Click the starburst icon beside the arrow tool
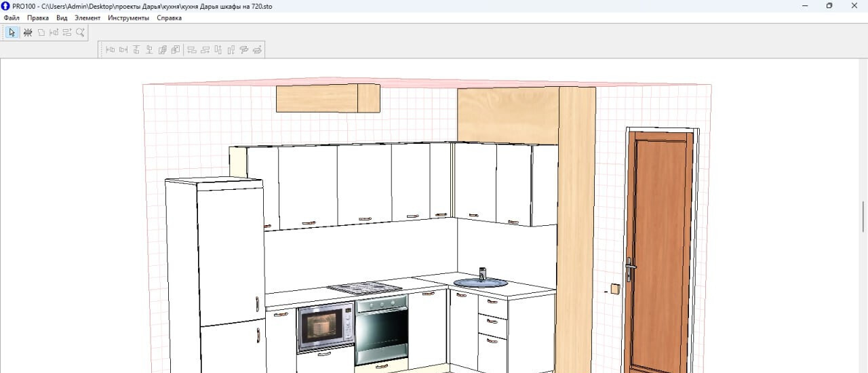The image size is (868, 373). (28, 33)
